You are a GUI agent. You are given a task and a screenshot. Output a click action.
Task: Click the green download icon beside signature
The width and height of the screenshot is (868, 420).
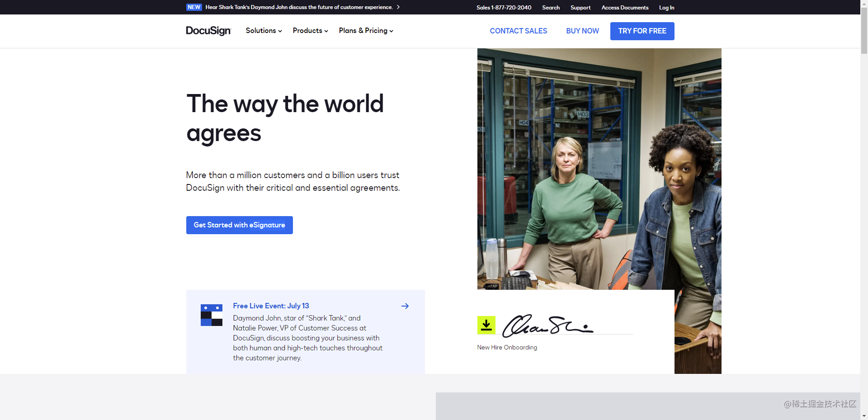pyautogui.click(x=486, y=325)
